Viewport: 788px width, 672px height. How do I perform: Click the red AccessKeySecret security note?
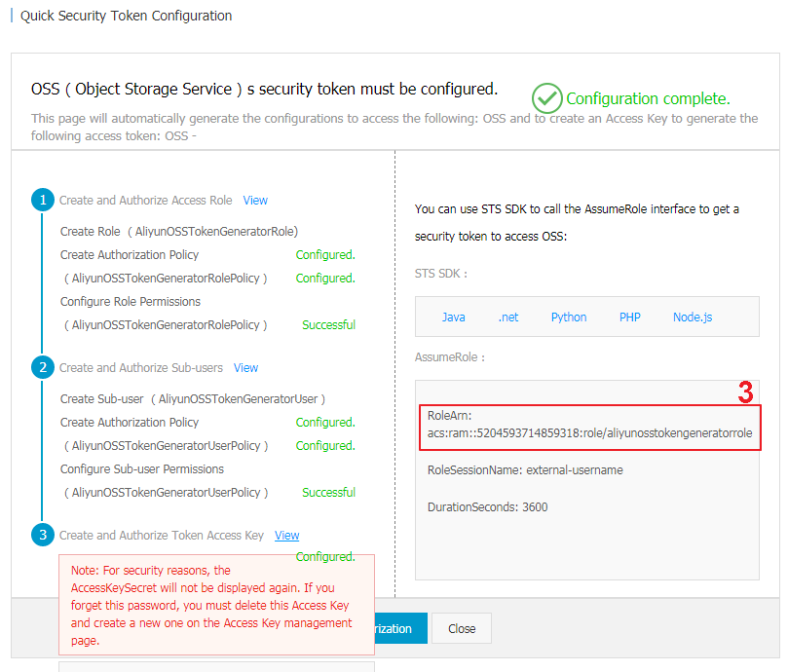coord(216,605)
